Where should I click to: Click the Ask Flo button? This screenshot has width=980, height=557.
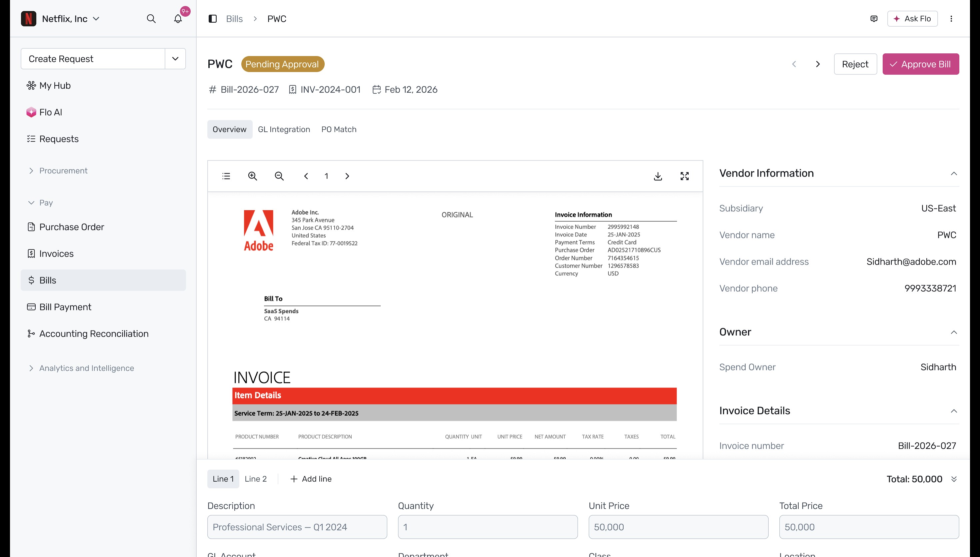[x=912, y=19]
